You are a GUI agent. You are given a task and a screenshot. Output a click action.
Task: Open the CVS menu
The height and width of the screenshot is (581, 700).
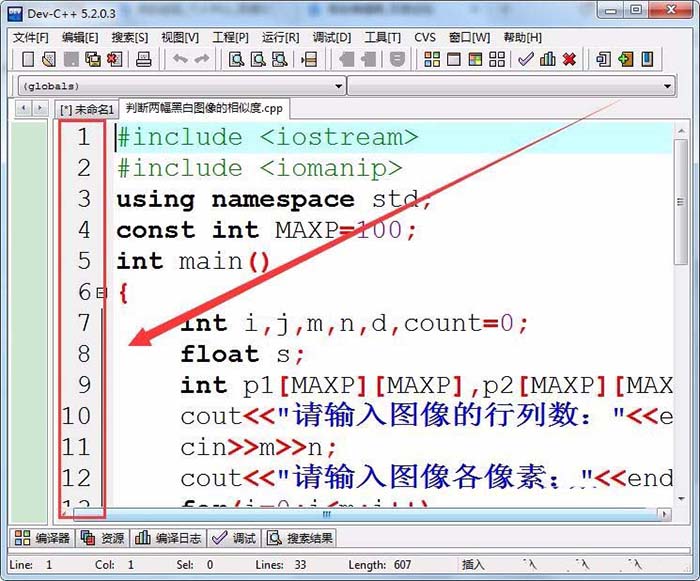425,38
